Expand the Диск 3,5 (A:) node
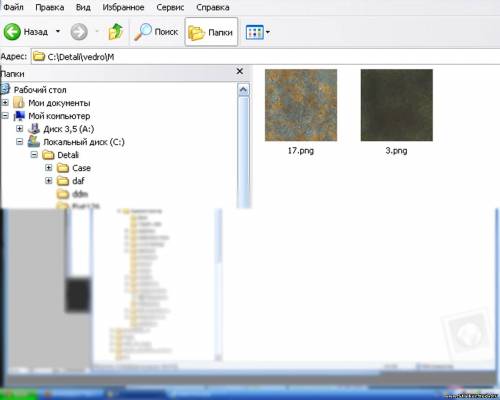The image size is (500, 400). click(x=20, y=129)
